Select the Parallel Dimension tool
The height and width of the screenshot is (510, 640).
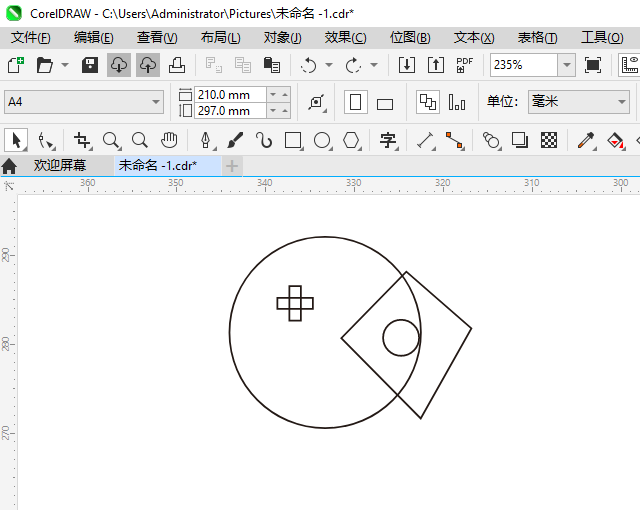pyautogui.click(x=425, y=140)
